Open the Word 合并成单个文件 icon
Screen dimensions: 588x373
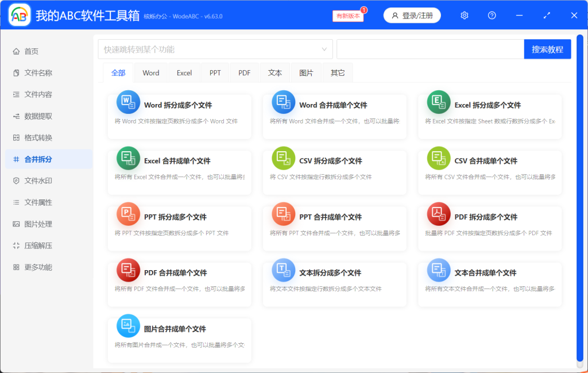284,102
